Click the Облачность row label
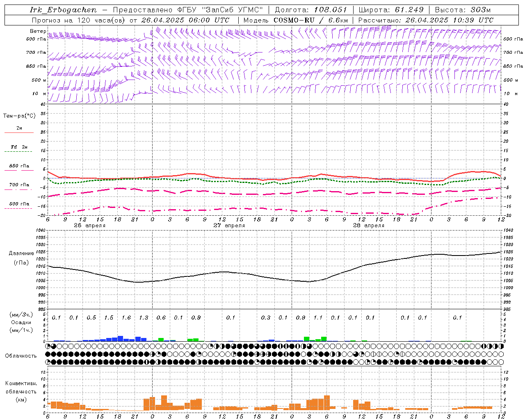 (x=21, y=356)
